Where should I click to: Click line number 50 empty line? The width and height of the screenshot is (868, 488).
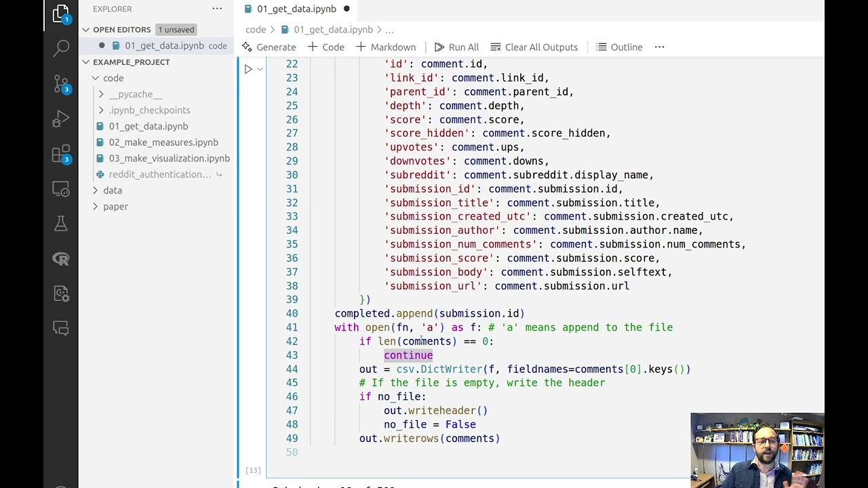(x=292, y=453)
